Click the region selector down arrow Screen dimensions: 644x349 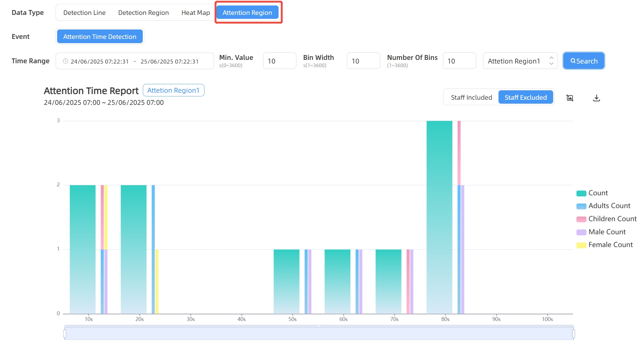pos(551,64)
